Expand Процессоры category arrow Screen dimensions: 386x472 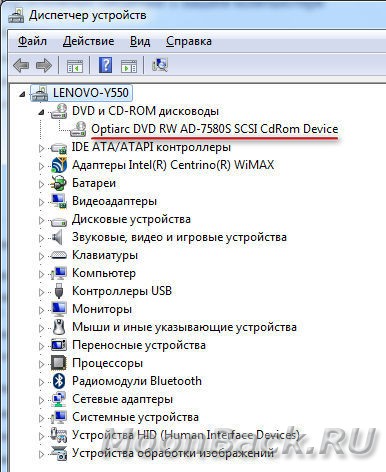click(41, 364)
